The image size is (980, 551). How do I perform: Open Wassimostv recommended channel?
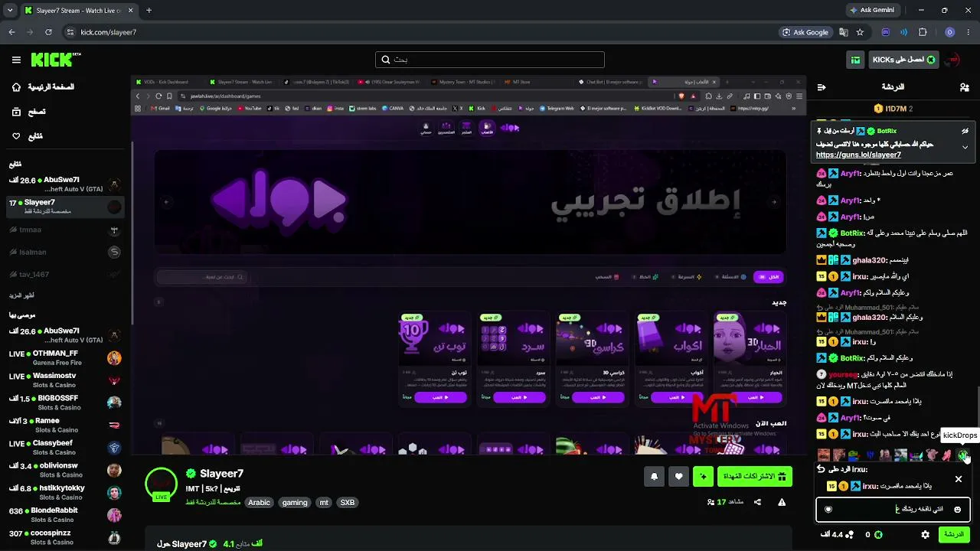(65, 380)
